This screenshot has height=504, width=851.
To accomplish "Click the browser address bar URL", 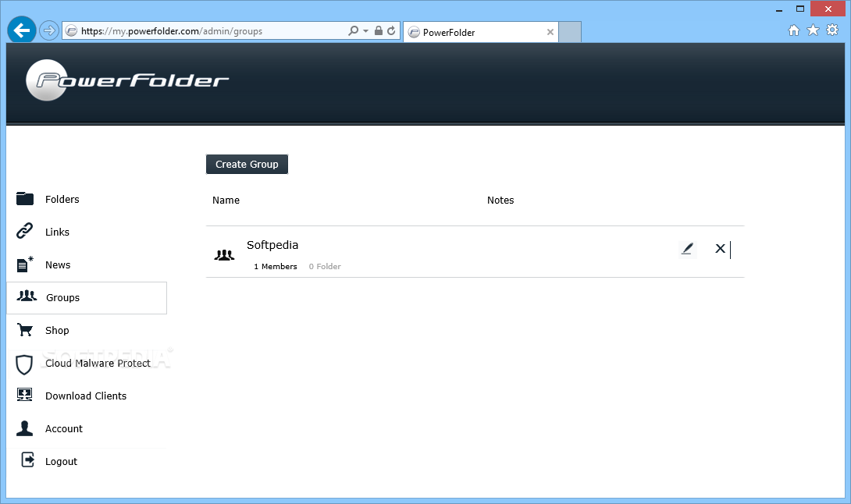I will (172, 31).
